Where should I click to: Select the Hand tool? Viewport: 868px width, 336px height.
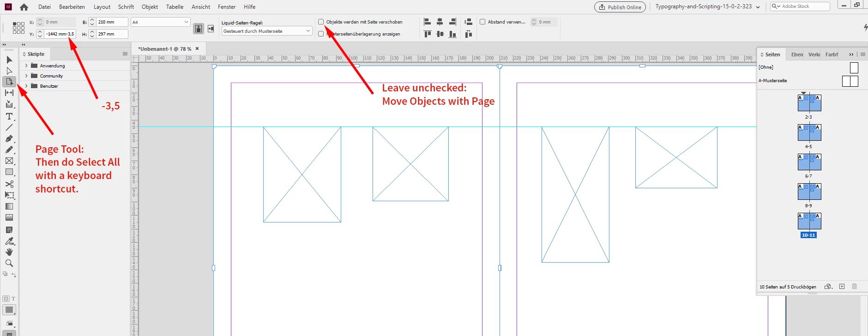click(x=9, y=252)
